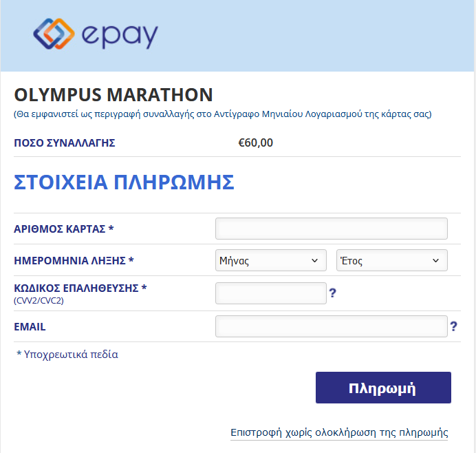Expand the Μήνας month dropdown
The height and width of the screenshot is (453, 476).
click(x=271, y=260)
